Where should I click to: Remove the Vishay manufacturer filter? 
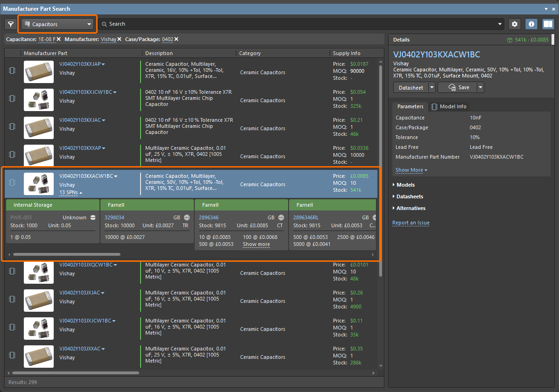(x=119, y=39)
